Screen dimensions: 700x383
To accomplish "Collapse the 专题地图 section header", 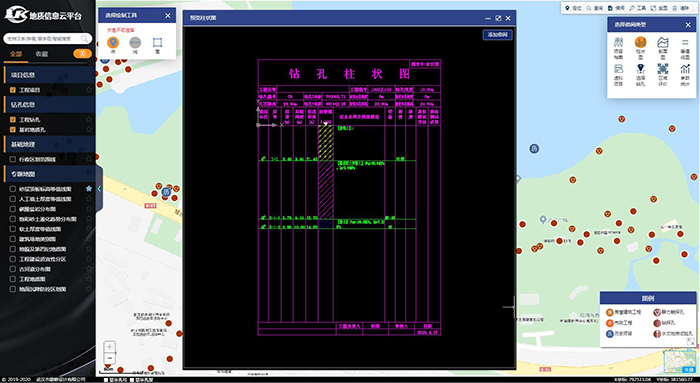I will [x=48, y=174].
